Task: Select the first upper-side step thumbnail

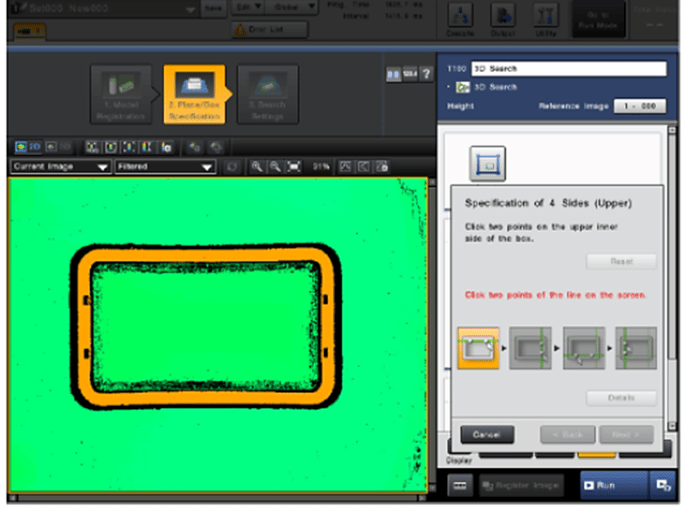Action: (x=478, y=349)
